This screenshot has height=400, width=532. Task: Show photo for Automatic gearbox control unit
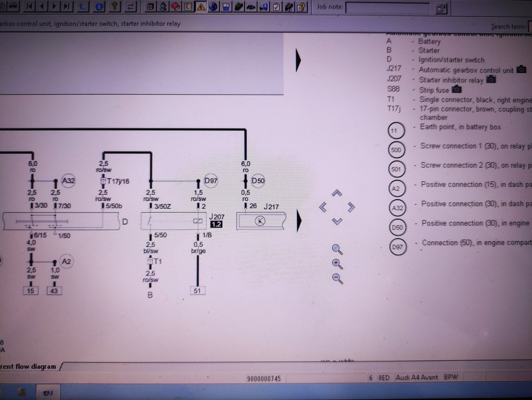tap(521, 70)
